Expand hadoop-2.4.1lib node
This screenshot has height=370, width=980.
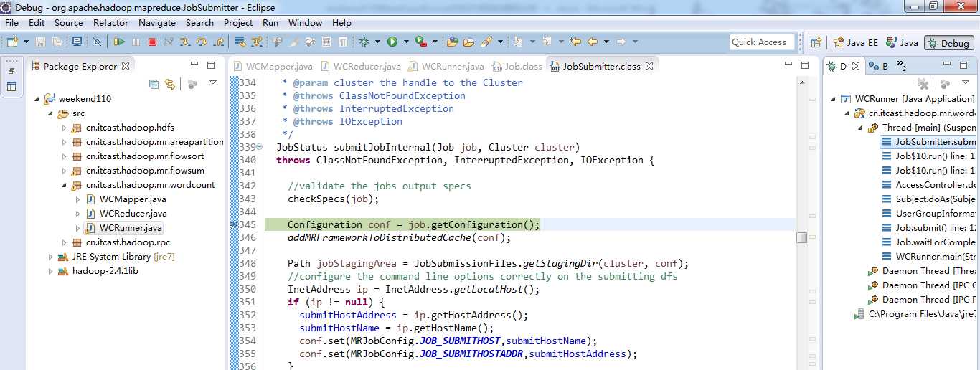point(50,271)
